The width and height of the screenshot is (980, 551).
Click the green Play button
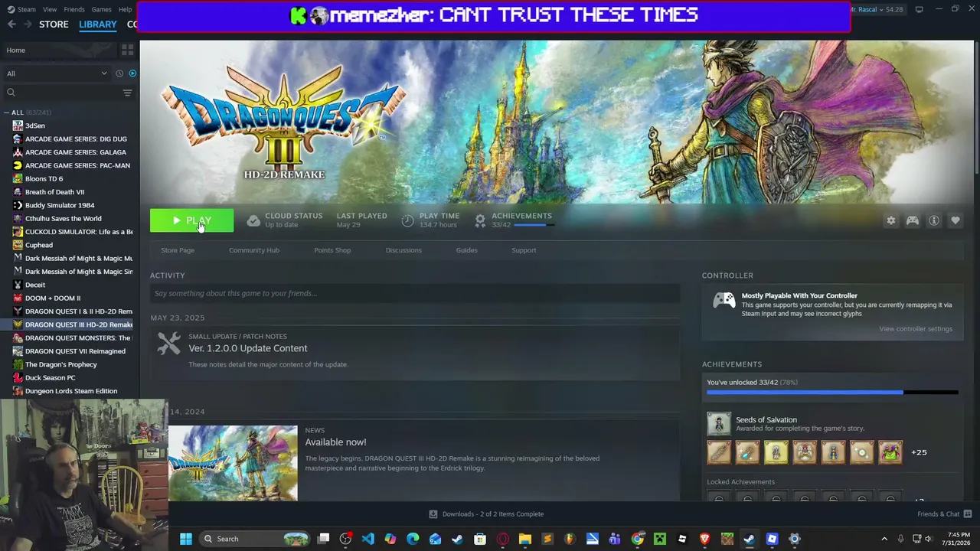[191, 220]
